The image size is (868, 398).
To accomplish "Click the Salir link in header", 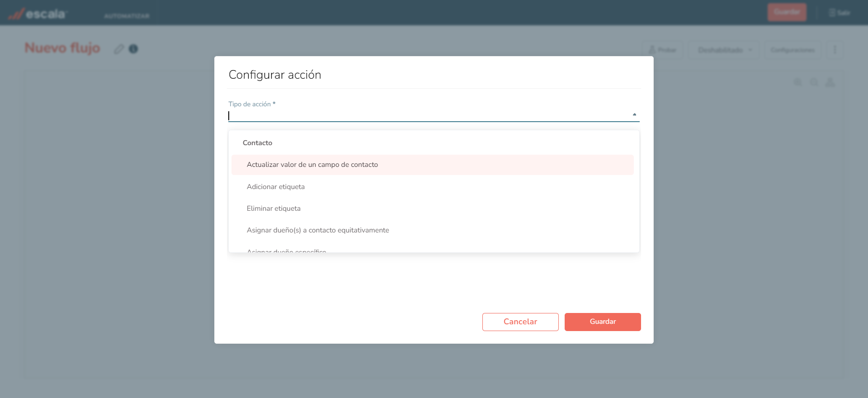I will (840, 13).
